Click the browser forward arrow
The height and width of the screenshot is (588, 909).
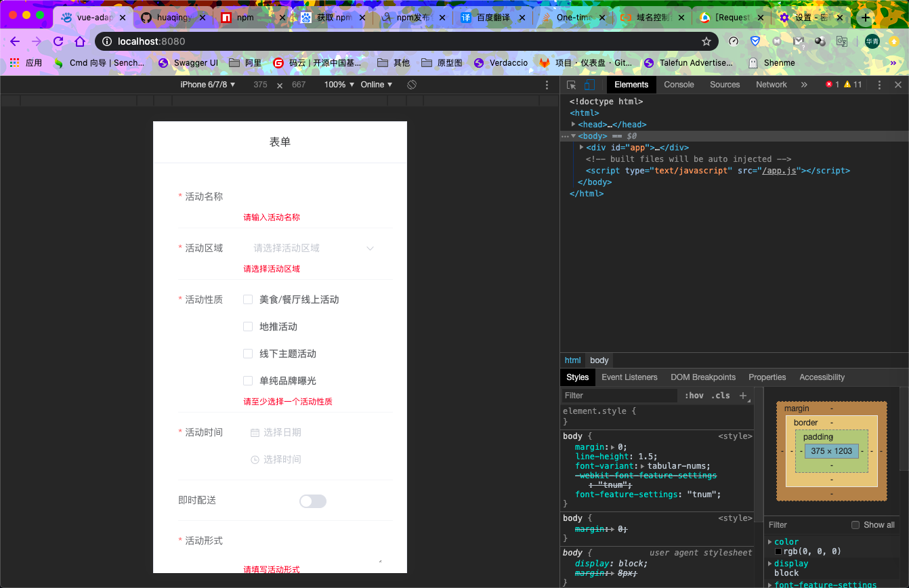(37, 41)
